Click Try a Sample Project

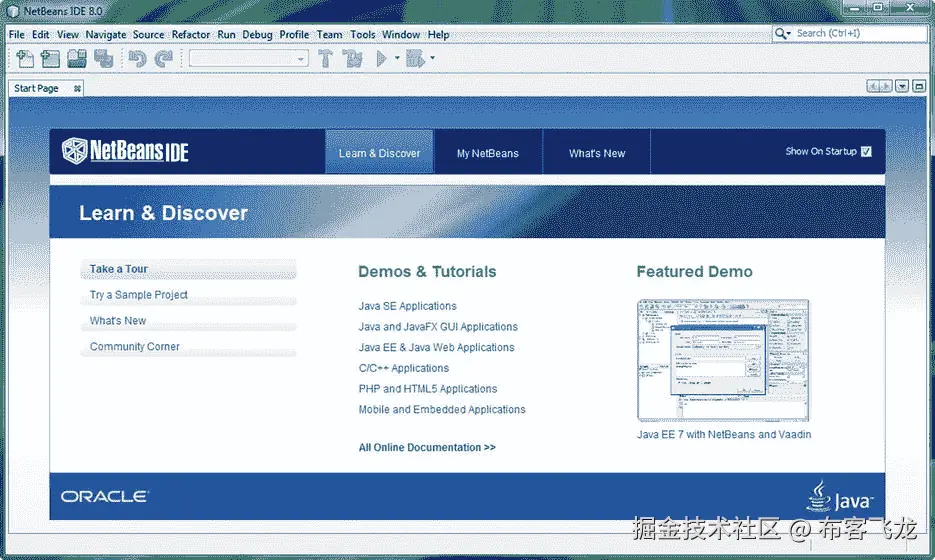coord(188,295)
